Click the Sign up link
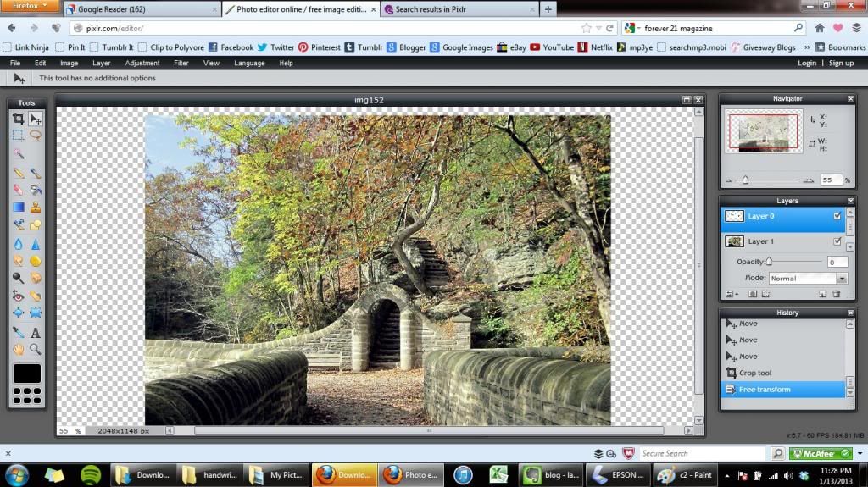Image resolution: width=868 pixels, height=487 pixels. [x=841, y=63]
